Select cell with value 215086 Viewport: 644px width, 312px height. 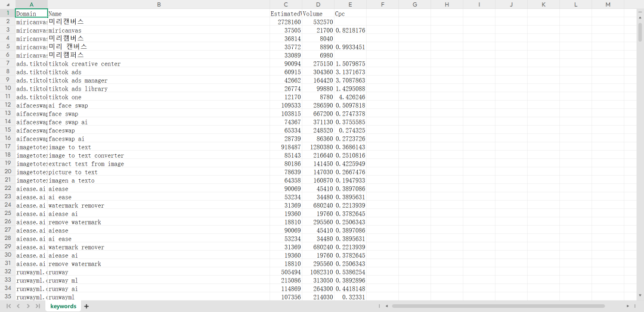point(286,280)
